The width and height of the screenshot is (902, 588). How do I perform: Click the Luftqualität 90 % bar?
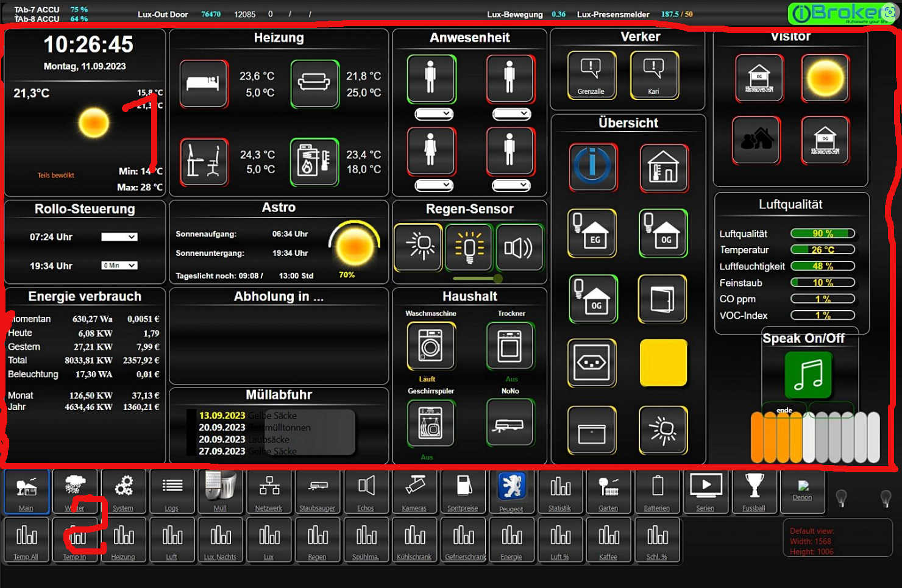(823, 233)
